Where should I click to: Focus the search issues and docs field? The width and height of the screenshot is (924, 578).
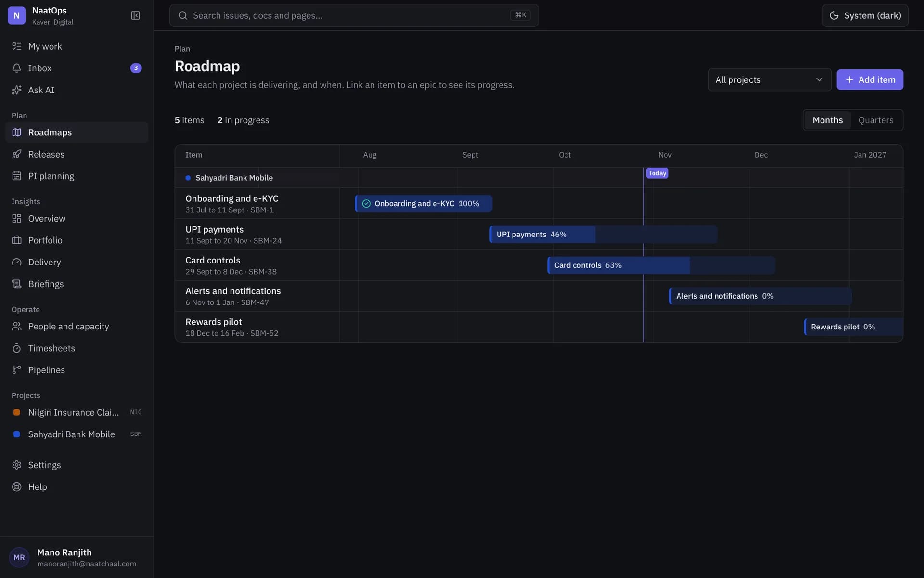(354, 15)
